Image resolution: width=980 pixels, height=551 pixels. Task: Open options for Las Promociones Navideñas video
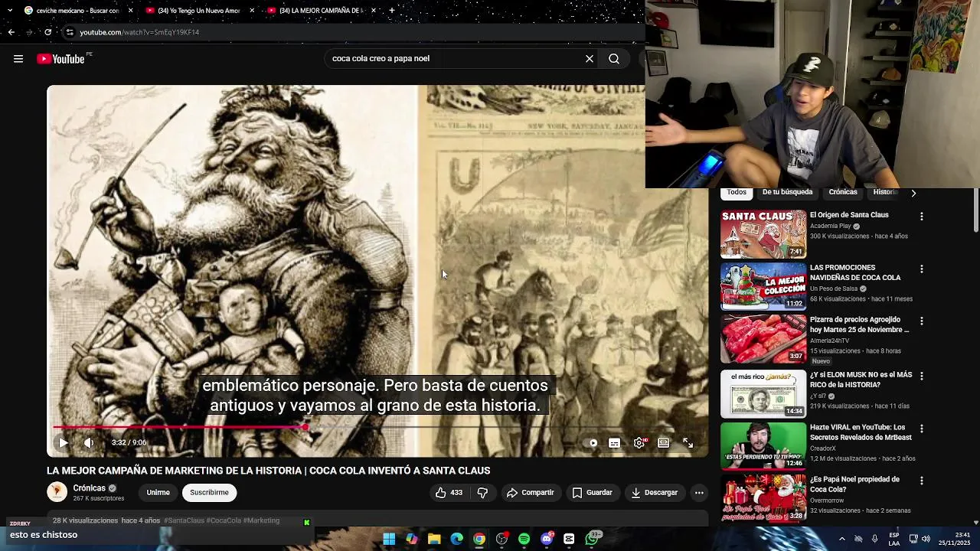pos(922,269)
